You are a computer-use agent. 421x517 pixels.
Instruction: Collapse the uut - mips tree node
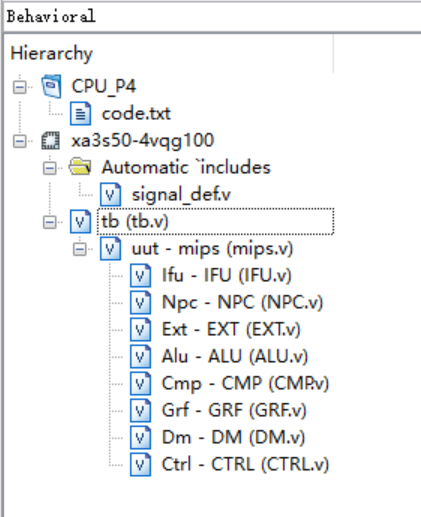[80, 249]
